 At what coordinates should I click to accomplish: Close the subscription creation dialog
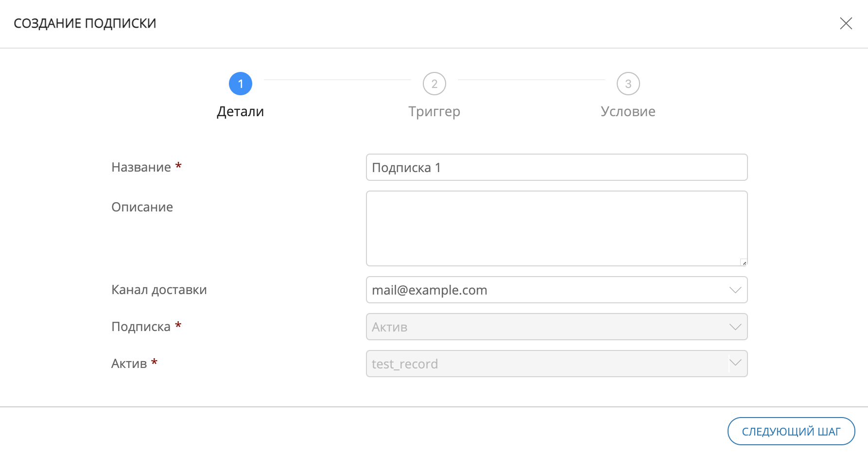click(x=846, y=23)
